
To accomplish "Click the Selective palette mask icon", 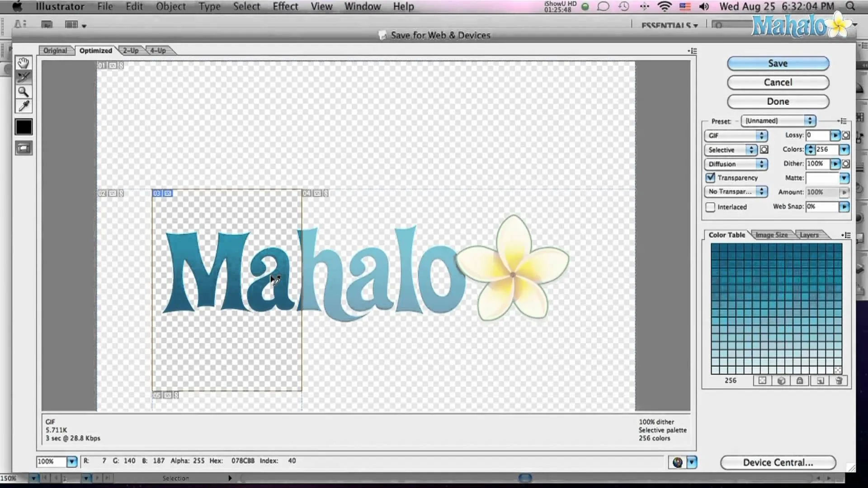I will coord(764,150).
